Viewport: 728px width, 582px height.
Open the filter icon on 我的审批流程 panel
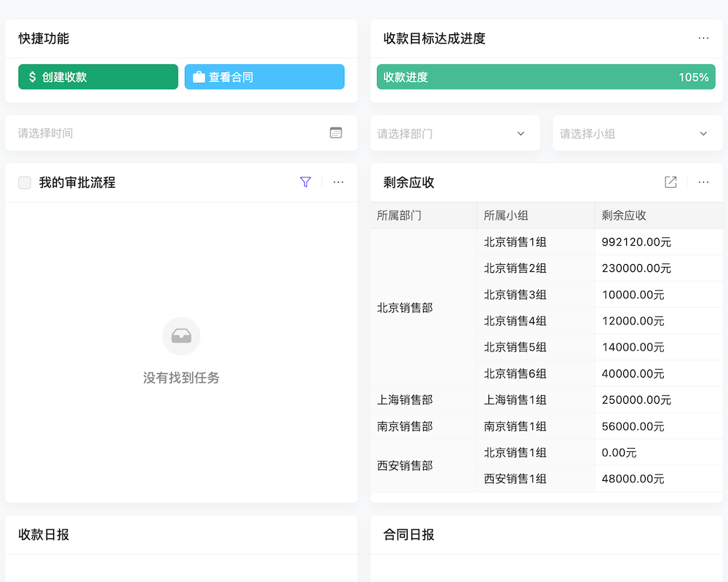tap(306, 182)
